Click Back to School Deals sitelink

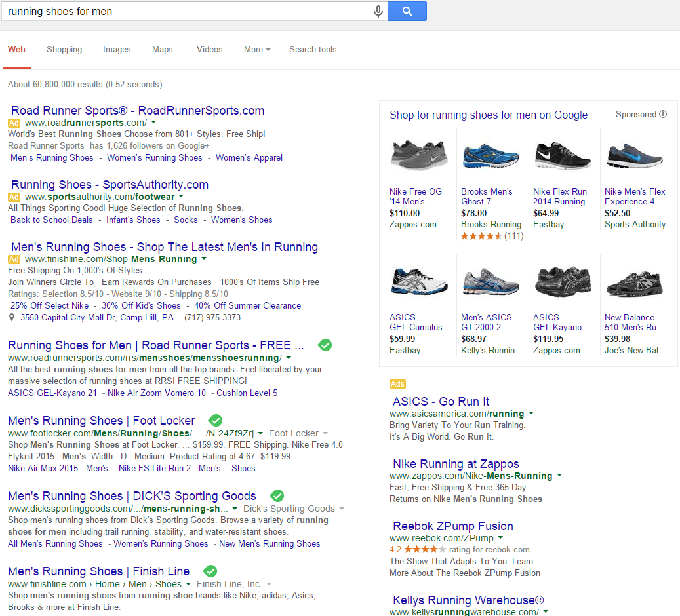tap(52, 220)
